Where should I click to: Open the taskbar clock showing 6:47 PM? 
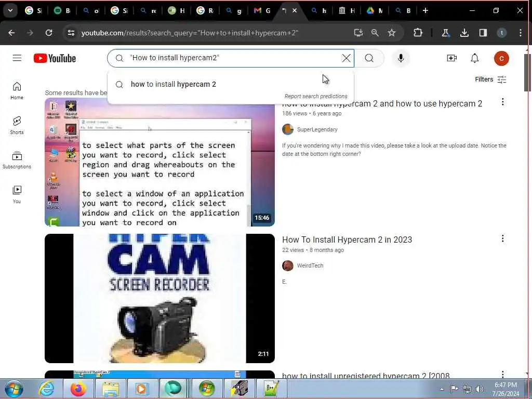pos(506,389)
